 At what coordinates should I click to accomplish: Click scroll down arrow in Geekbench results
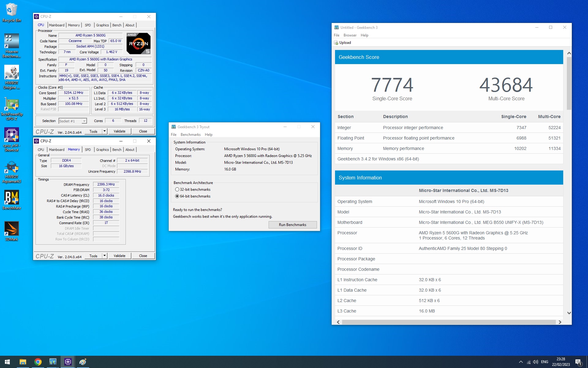569,313
